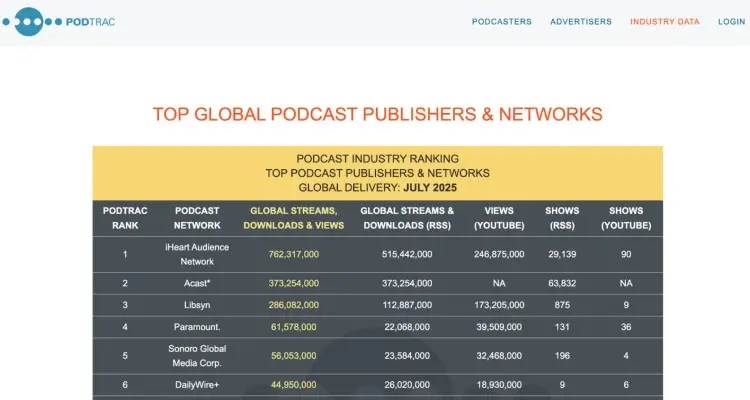Click the 246,875,000 YouTube views value
The height and width of the screenshot is (400, 750).
tap(499, 255)
